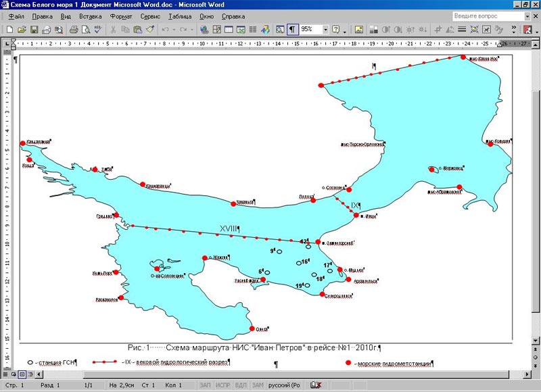Activate the Format Painter brush
The image size is (541, 392).
150,30
